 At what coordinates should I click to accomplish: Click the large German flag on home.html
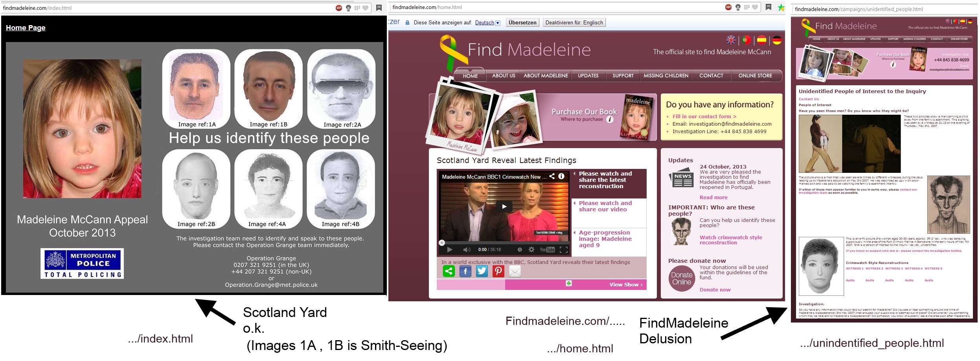777,40
